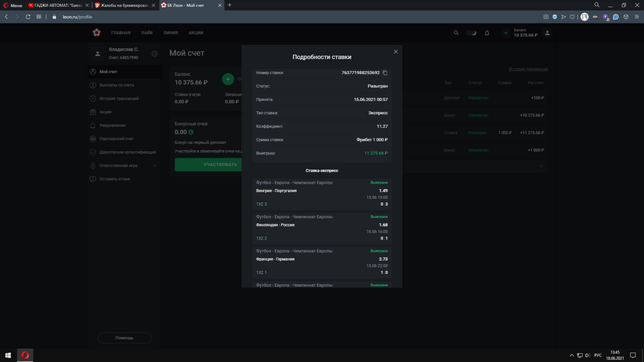Open Партнерский счет in sidebar
Screen dimensions: 644x362
[125, 139]
